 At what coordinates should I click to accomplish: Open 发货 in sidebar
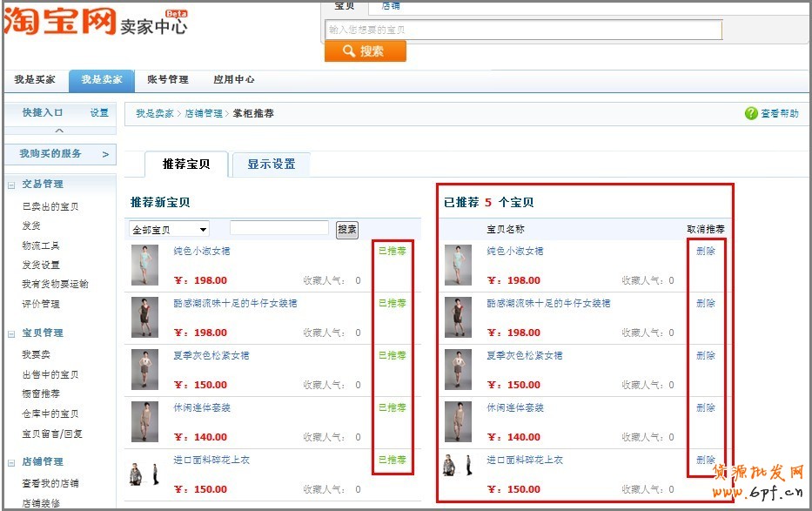click(31, 225)
